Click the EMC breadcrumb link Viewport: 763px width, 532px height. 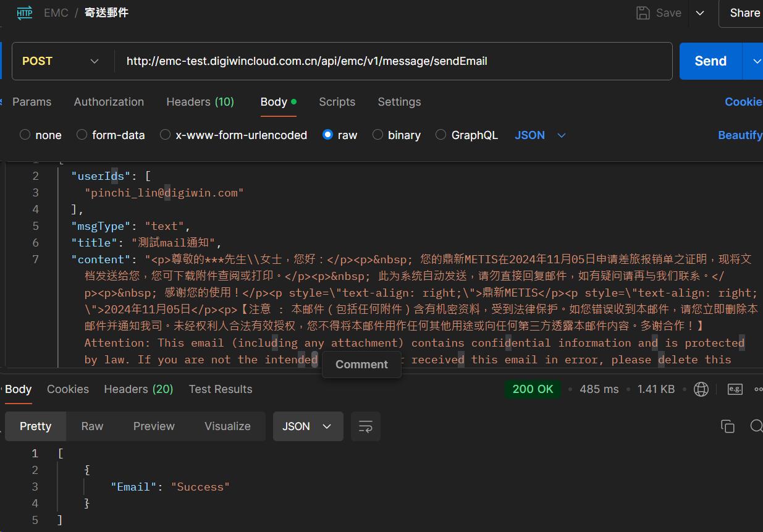point(56,13)
